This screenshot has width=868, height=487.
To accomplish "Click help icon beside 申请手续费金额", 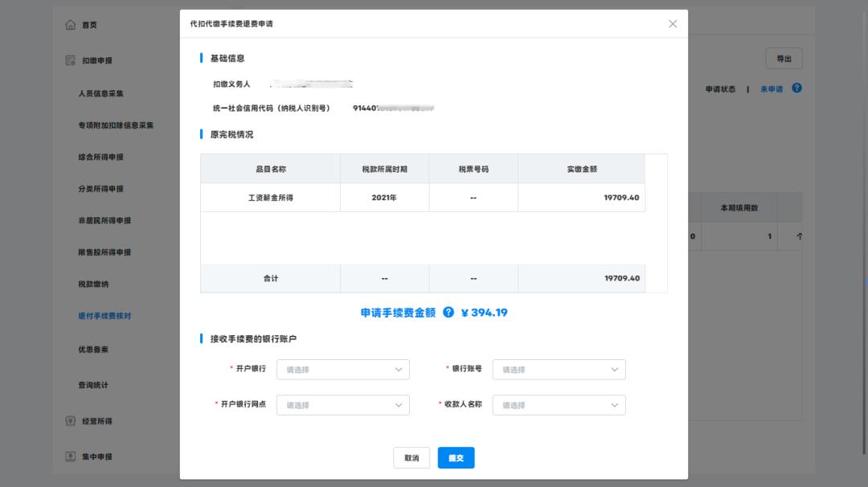I will [448, 313].
